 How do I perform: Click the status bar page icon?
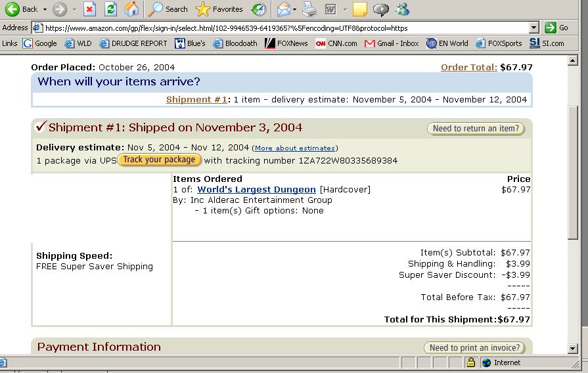pos(3,362)
